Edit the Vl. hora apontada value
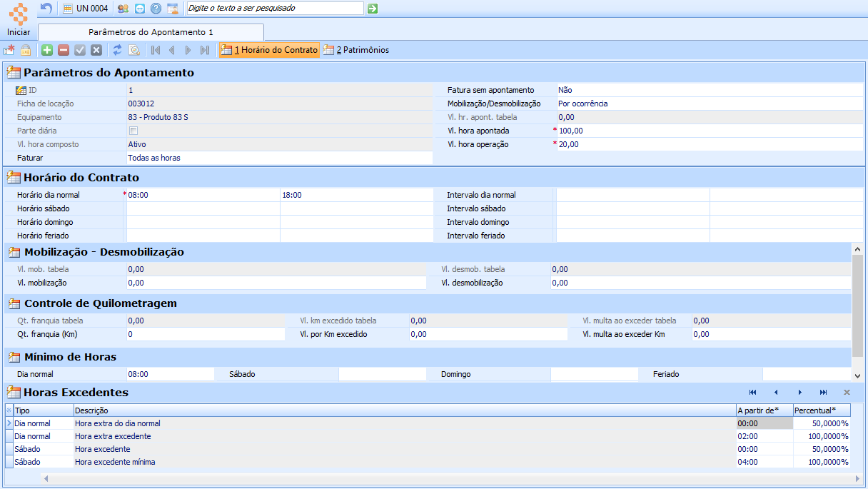868x489 pixels. [710, 131]
